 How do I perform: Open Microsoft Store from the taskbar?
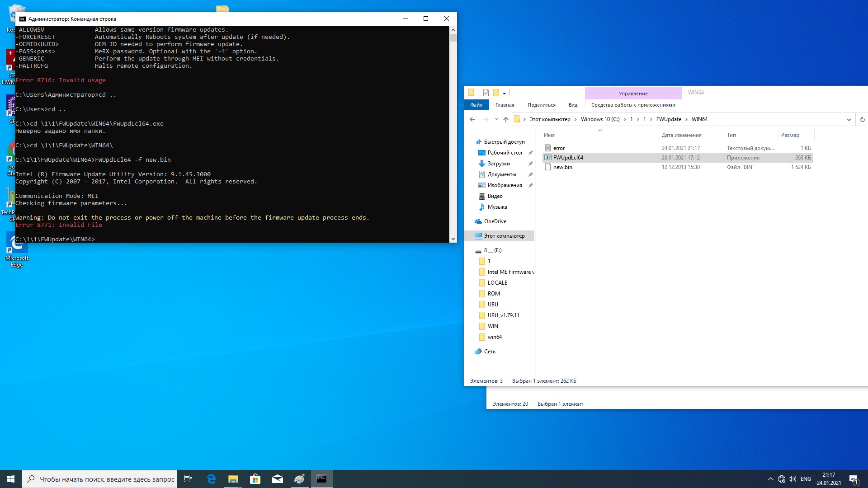pyautogui.click(x=255, y=479)
